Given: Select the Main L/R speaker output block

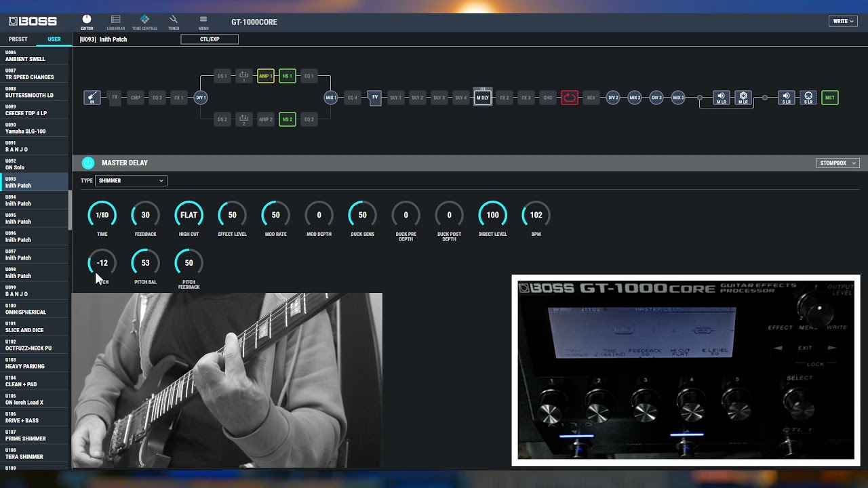Looking at the screenshot, I should point(722,98).
